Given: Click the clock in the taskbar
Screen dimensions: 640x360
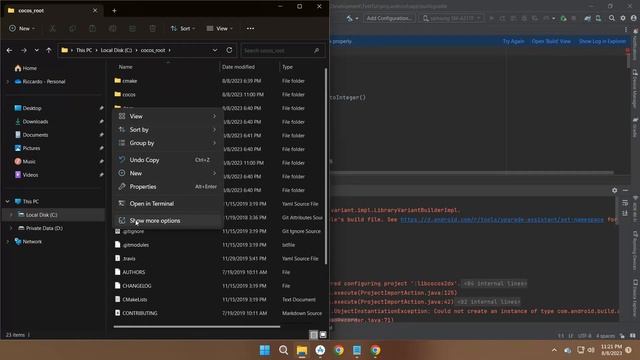Looking at the screenshot, I should pyautogui.click(x=611, y=350).
